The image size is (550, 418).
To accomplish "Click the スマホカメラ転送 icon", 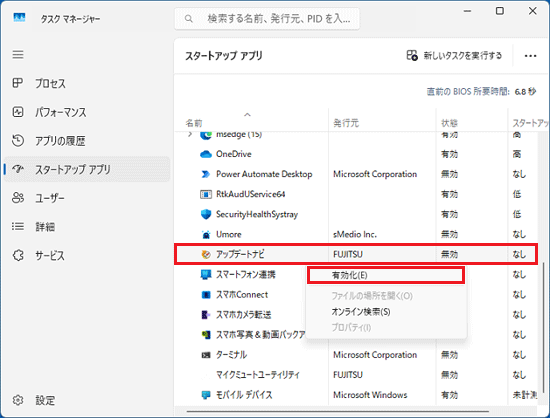I will pyautogui.click(x=206, y=315).
